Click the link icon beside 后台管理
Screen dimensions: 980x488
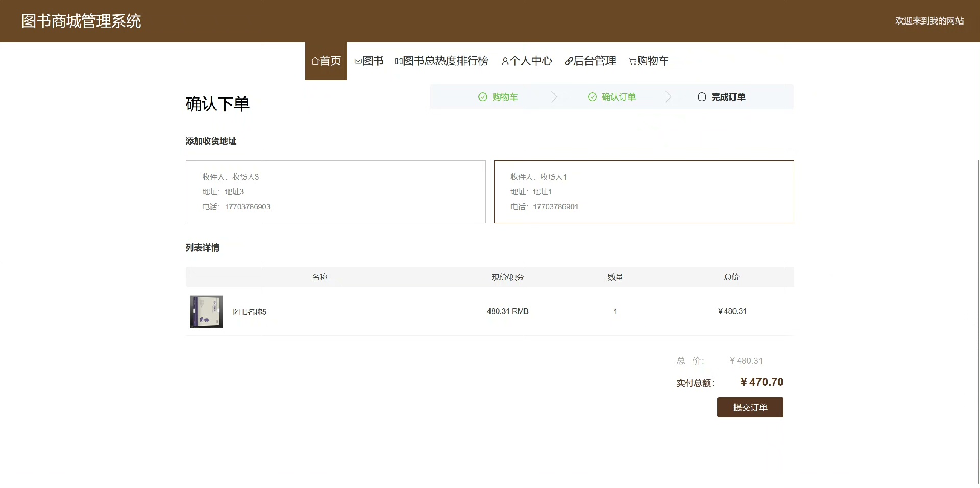tap(569, 61)
